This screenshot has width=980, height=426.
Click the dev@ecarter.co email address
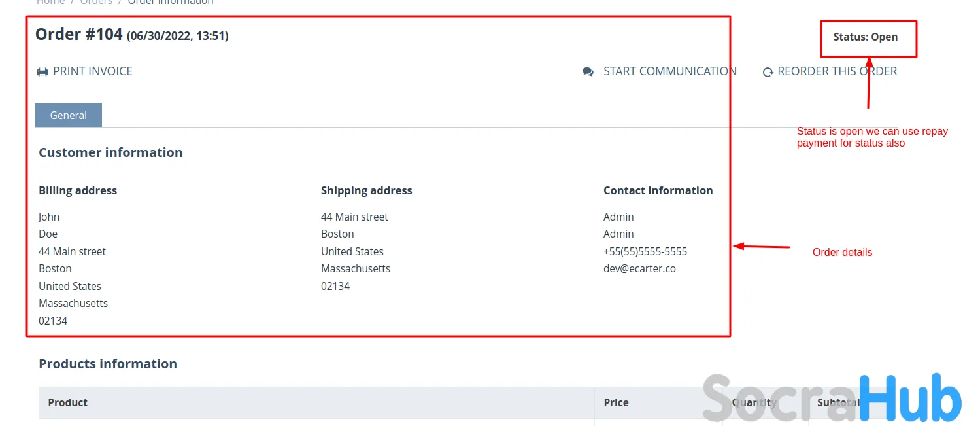coord(639,268)
